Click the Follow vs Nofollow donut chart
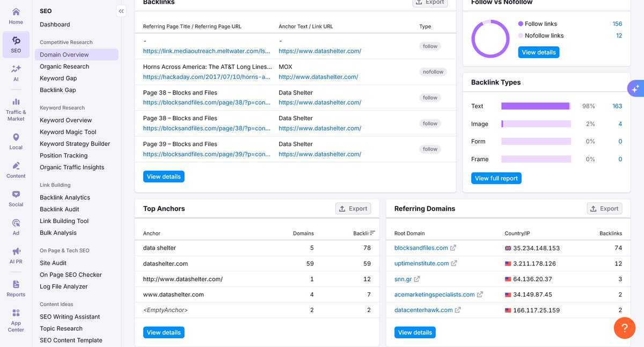This screenshot has width=644, height=347. click(491, 39)
